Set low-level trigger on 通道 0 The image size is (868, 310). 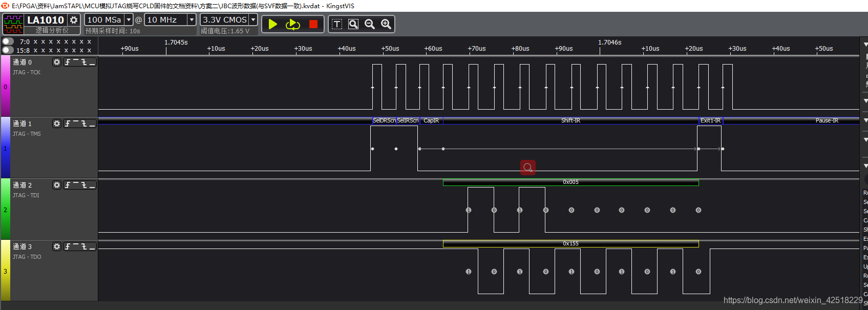coord(92,62)
